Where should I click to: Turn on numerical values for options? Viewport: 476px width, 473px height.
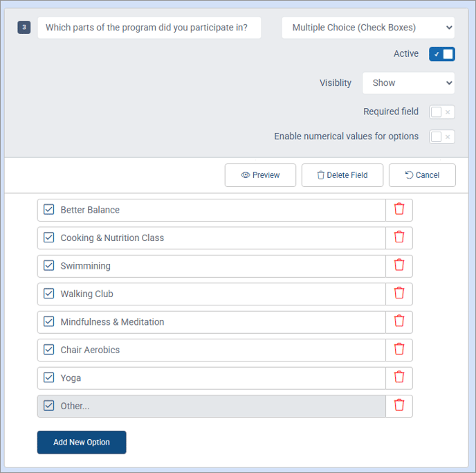click(x=441, y=137)
